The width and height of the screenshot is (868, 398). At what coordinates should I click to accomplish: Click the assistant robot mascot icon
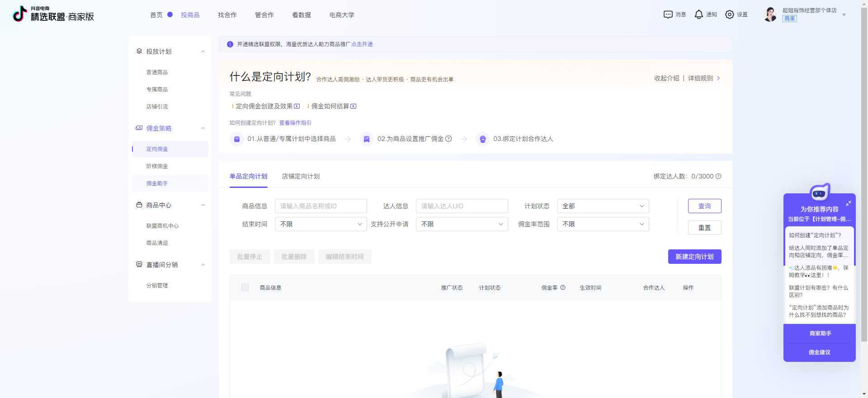(x=820, y=192)
